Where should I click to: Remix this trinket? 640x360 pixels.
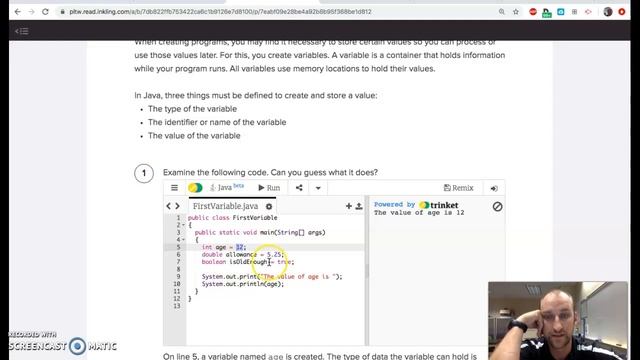pos(458,188)
